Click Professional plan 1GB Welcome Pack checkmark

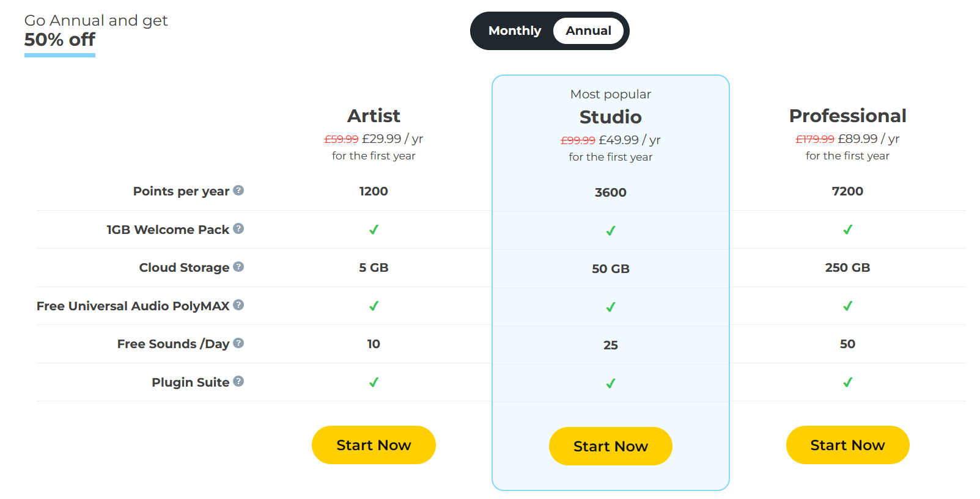pyautogui.click(x=847, y=230)
